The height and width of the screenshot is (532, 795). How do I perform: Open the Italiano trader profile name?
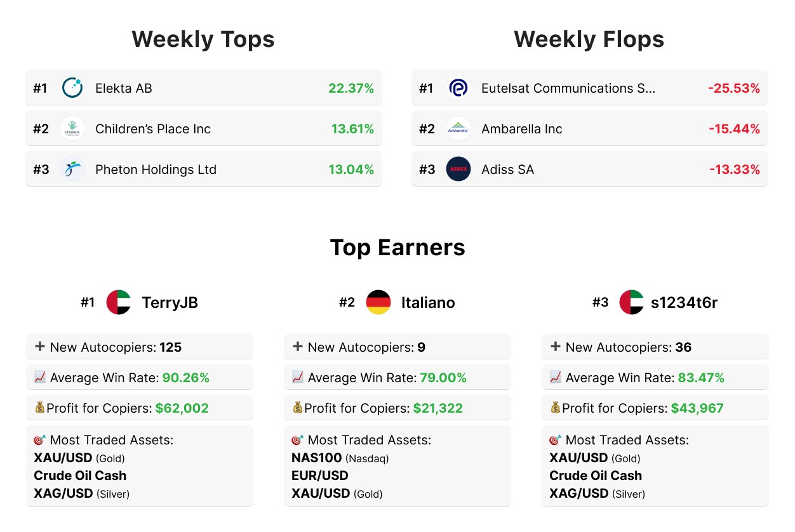click(428, 303)
